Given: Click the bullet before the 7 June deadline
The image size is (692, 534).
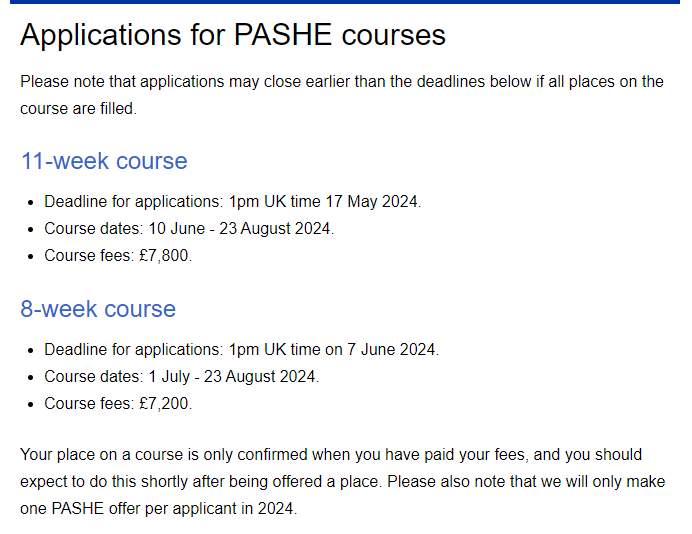Looking at the screenshot, I should [x=30, y=350].
